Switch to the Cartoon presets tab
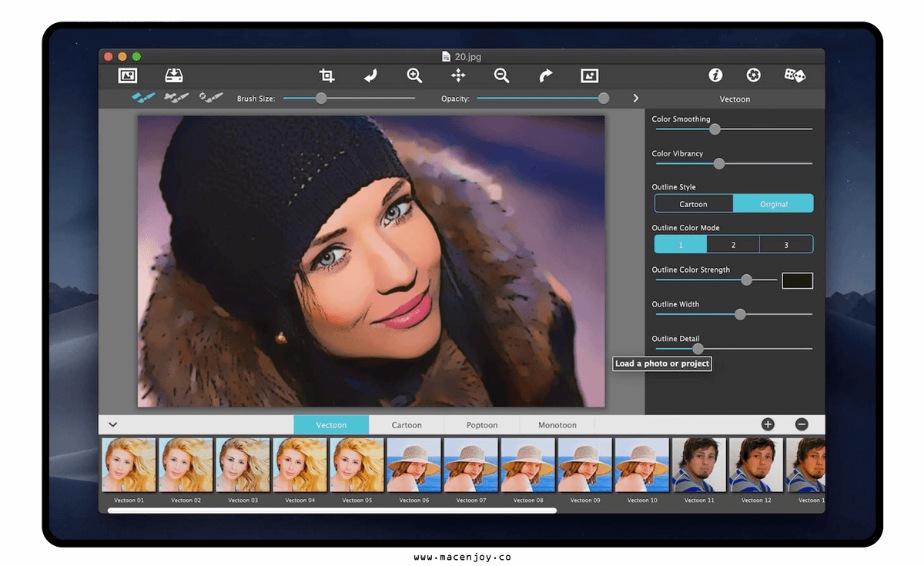Screen dimensions: 924x566 click(x=407, y=424)
